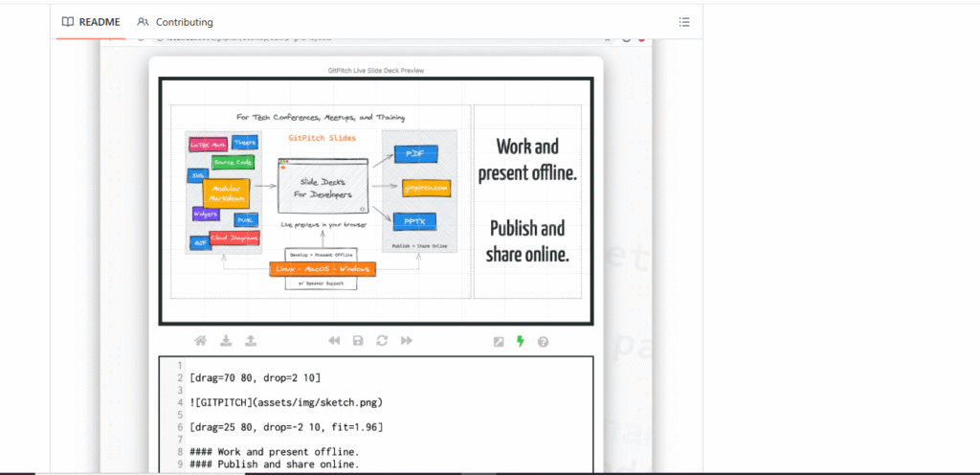Click 'Publish and share online.' slide heading
The height and width of the screenshot is (475, 980).
click(527, 241)
